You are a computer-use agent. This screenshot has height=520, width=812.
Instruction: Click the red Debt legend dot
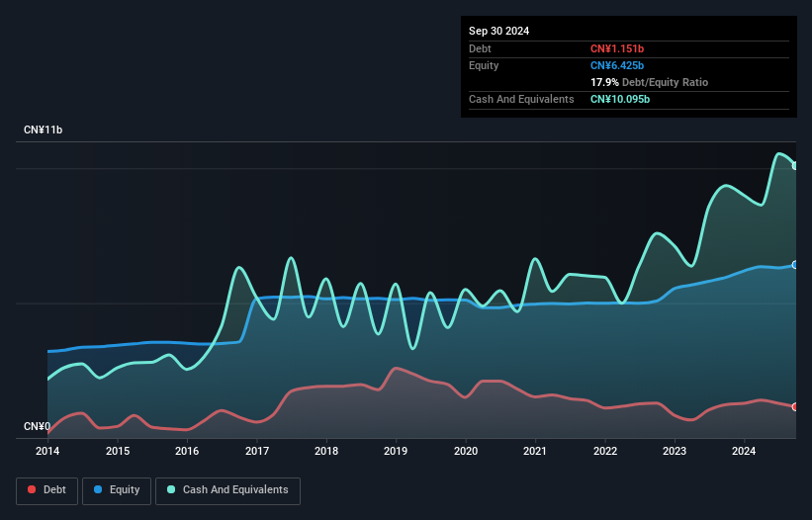pyautogui.click(x=32, y=489)
